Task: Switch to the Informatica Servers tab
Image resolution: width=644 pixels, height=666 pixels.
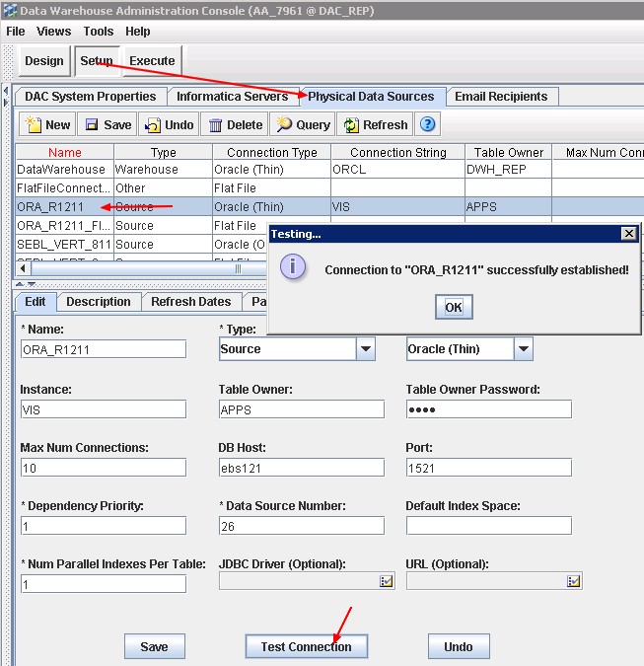Action: coord(232,97)
